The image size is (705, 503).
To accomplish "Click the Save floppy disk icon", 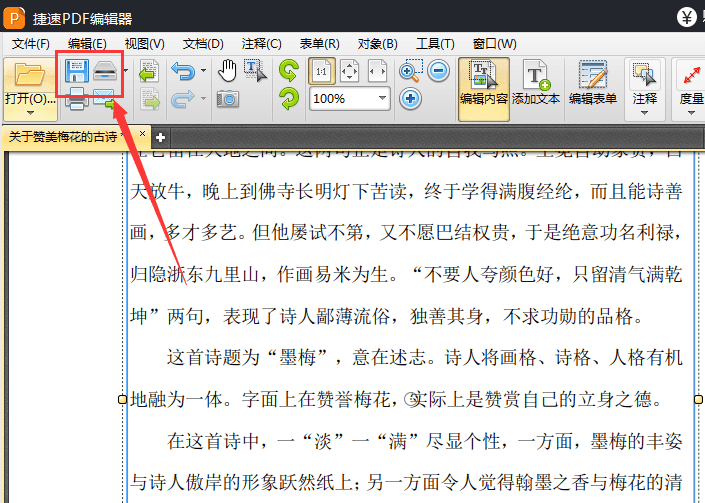I will coord(76,71).
